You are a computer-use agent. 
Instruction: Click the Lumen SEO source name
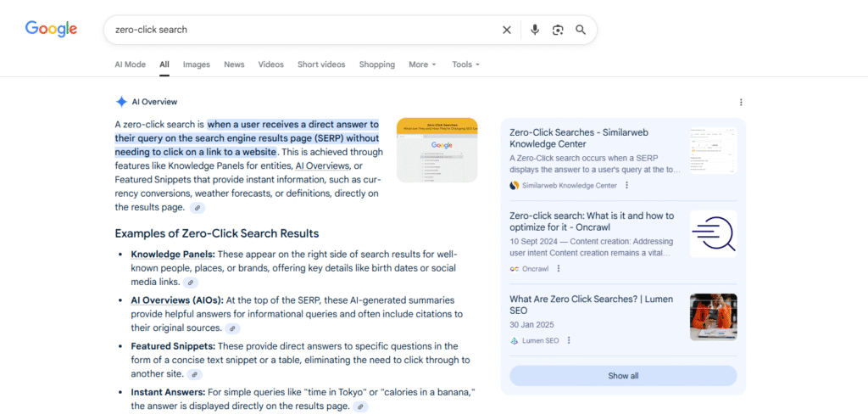click(541, 341)
